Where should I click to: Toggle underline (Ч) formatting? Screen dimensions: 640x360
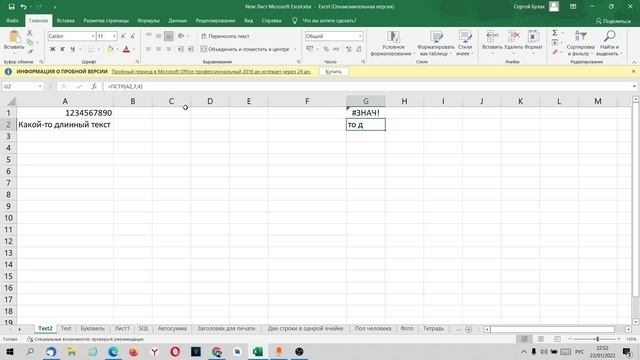click(x=73, y=49)
